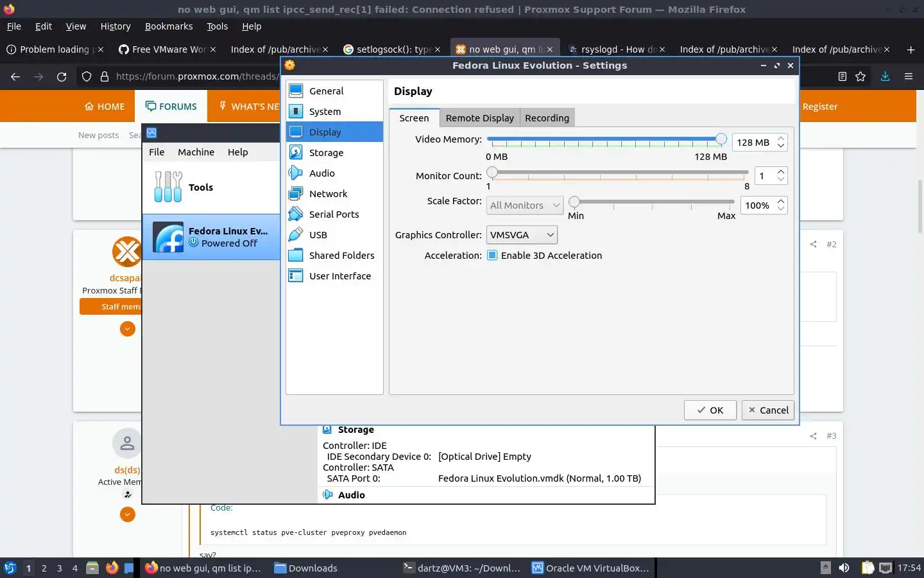Switch to Remote Display tab

[480, 118]
